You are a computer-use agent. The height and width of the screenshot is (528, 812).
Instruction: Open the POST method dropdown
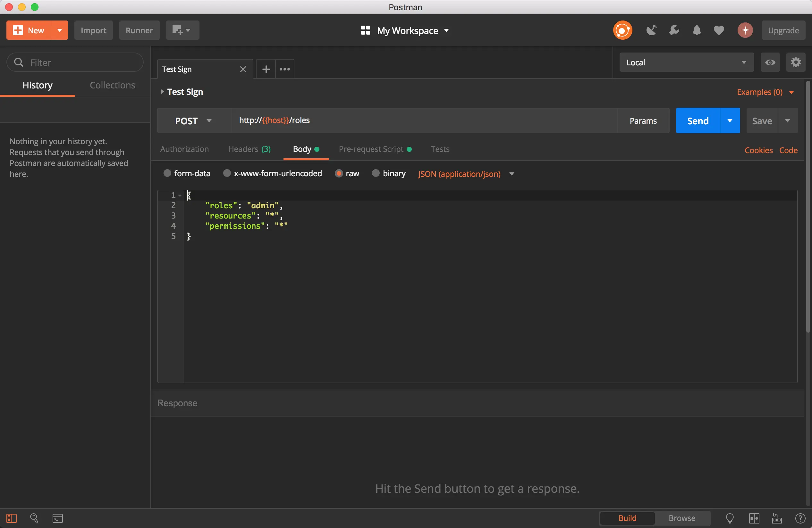tap(194, 121)
